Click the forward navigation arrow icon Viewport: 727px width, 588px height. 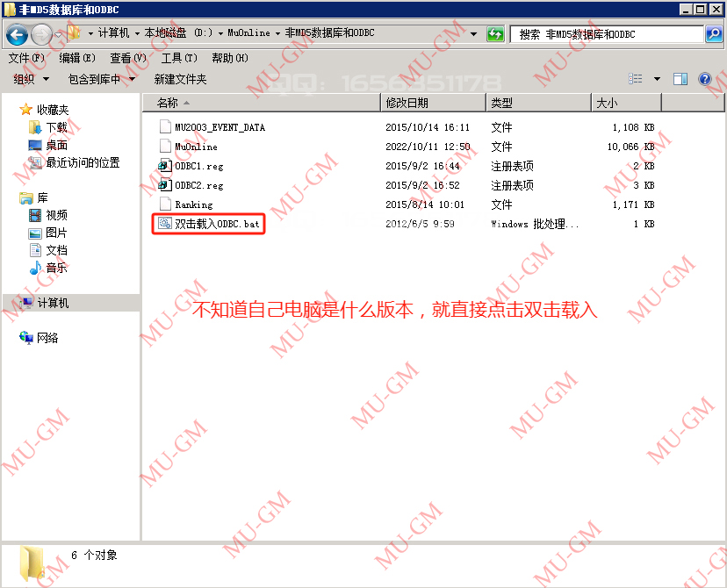[x=41, y=33]
